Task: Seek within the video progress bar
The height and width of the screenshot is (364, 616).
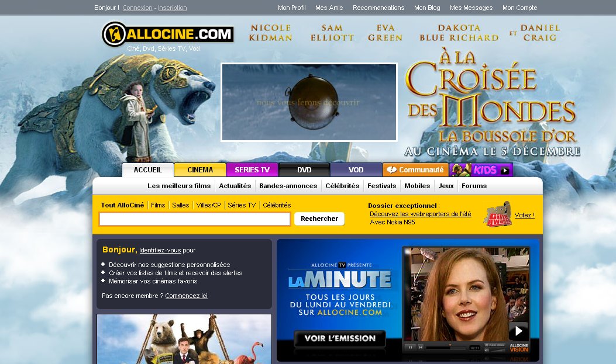Action: [x=448, y=348]
